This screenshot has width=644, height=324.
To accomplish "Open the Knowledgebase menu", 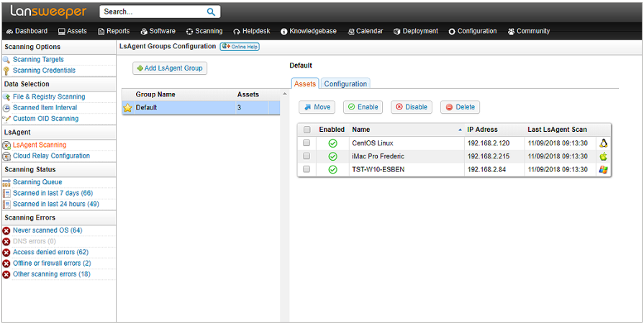I will point(309,31).
